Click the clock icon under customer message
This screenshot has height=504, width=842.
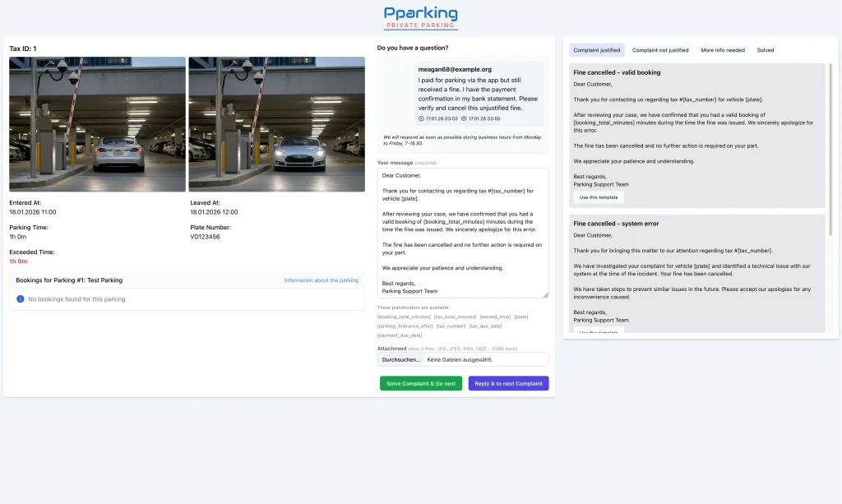(422, 119)
